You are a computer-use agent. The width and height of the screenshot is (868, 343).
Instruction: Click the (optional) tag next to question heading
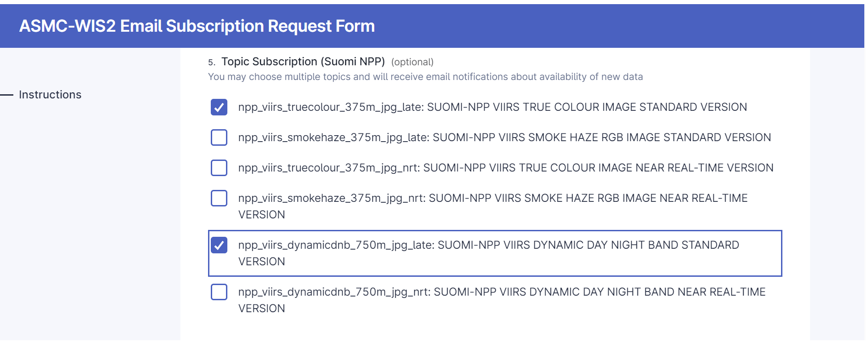[x=412, y=62]
